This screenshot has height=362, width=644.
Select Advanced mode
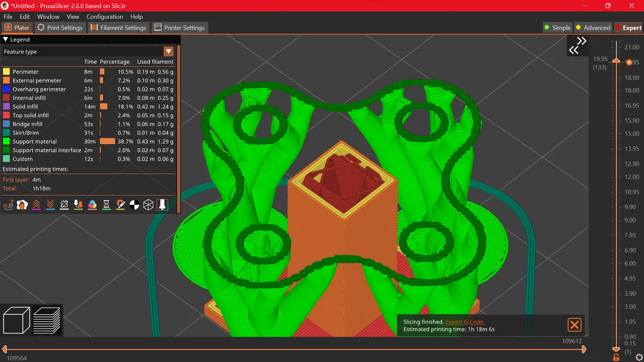tap(593, 27)
